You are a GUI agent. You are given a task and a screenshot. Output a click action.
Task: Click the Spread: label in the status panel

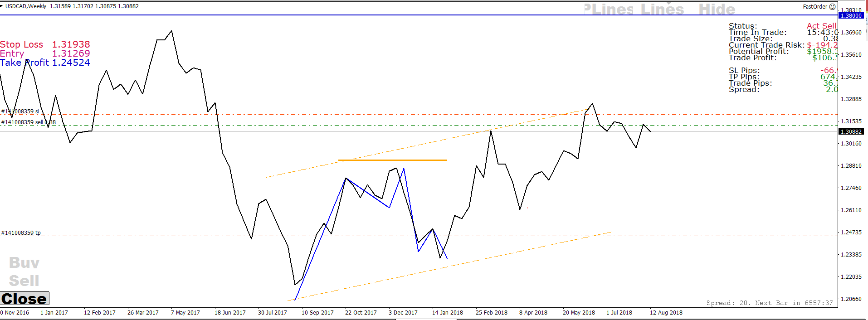(744, 90)
